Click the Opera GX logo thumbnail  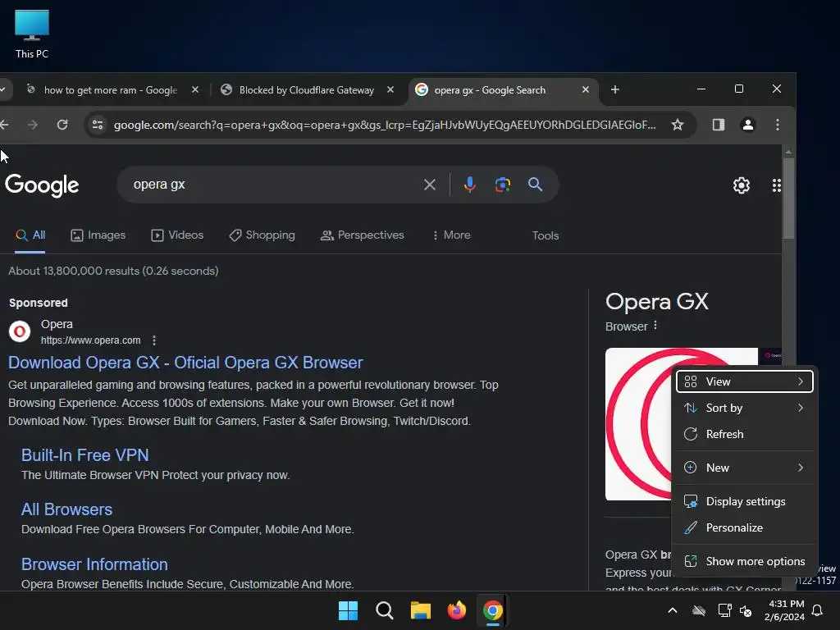pos(638,424)
